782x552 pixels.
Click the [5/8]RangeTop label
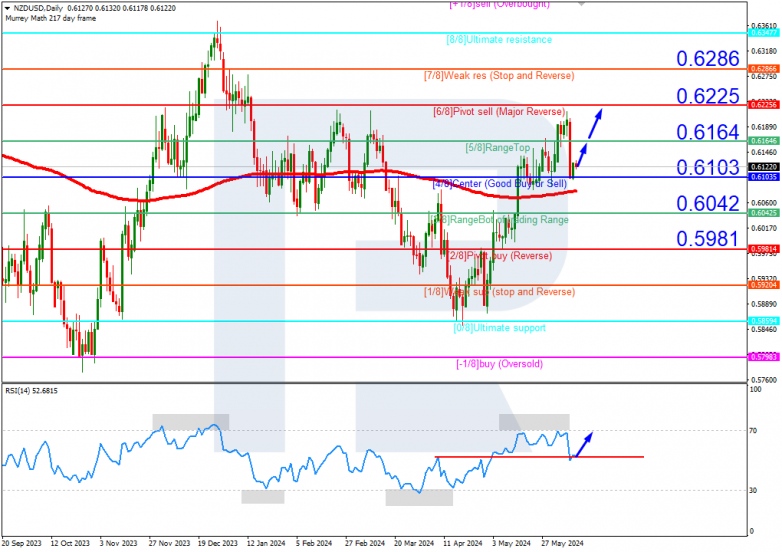point(498,148)
